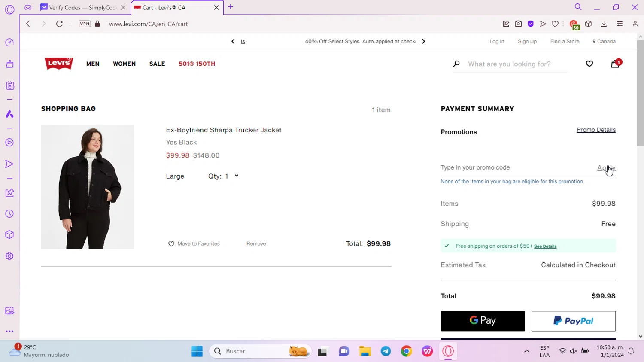Expand hidden system tray icons chevron
The height and width of the screenshot is (362, 644).
(526, 351)
